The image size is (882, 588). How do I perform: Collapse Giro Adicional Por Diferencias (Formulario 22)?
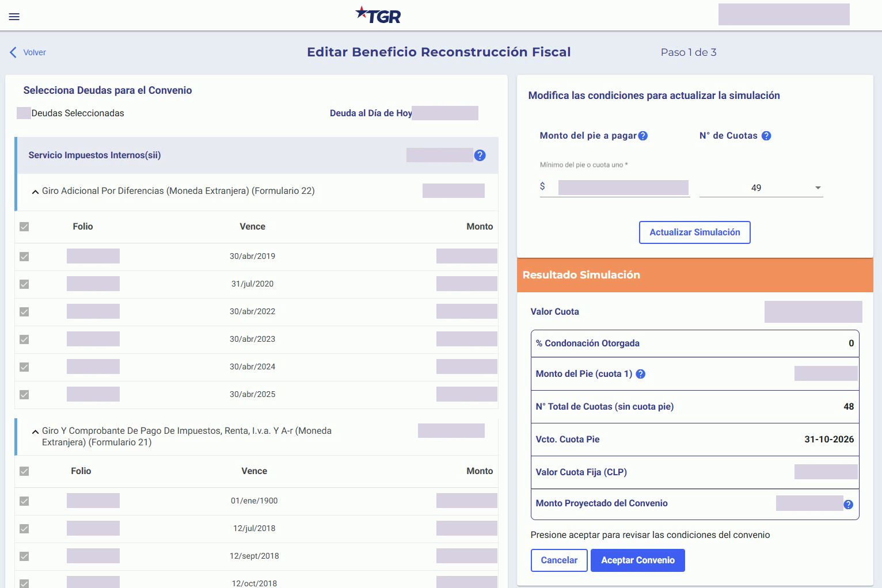click(36, 192)
